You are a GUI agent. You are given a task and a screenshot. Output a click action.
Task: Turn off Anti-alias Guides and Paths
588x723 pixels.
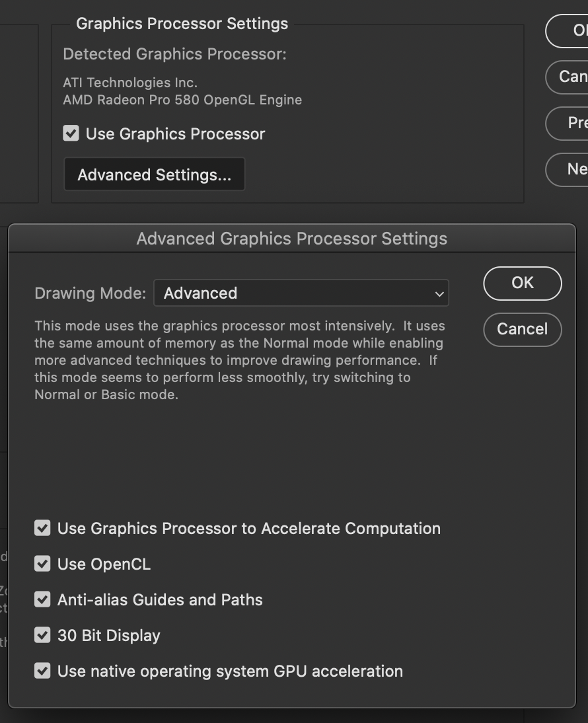click(x=42, y=599)
